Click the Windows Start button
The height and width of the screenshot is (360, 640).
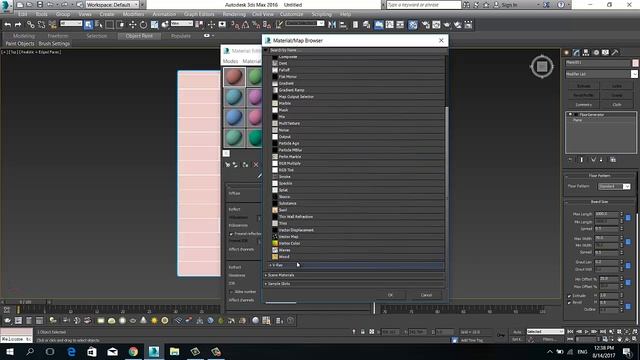(x=9, y=351)
